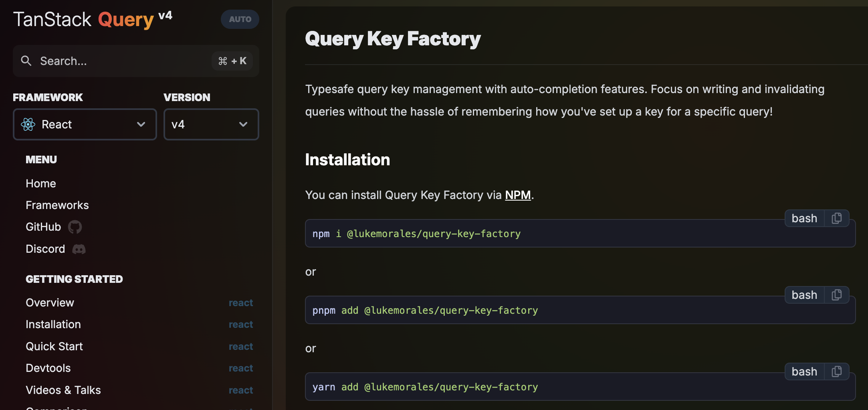This screenshot has height=410, width=868.
Task: Toggle the AUTO theme switch
Action: 240,19
